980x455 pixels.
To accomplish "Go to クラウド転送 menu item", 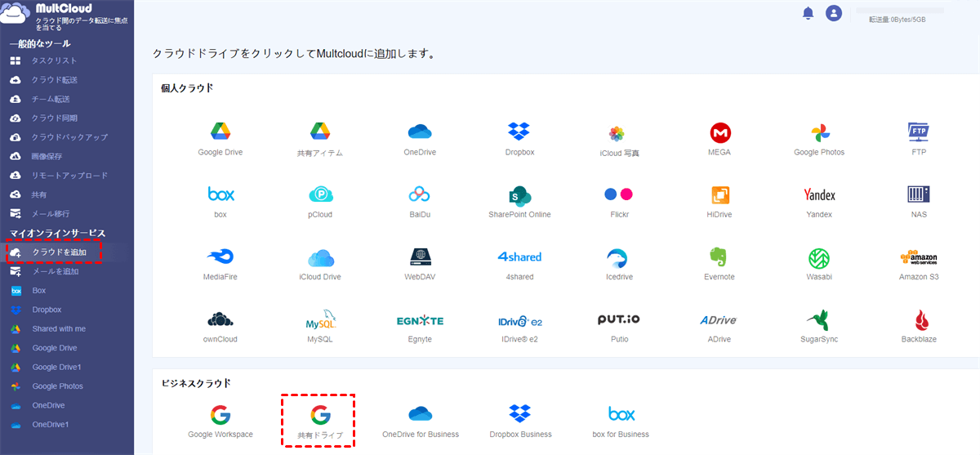I will tap(54, 80).
